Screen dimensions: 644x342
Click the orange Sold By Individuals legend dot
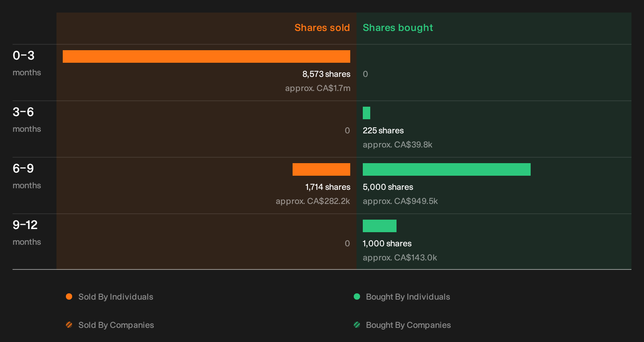click(69, 297)
